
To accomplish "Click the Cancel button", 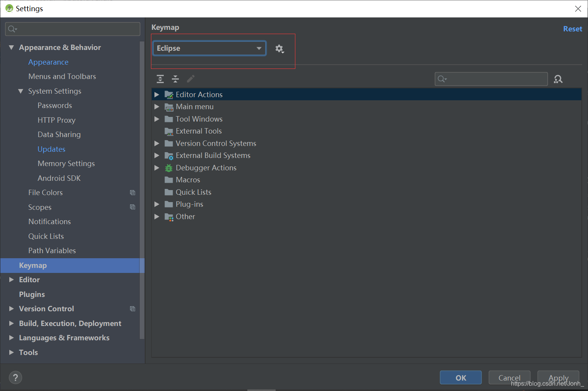I will tap(509, 377).
